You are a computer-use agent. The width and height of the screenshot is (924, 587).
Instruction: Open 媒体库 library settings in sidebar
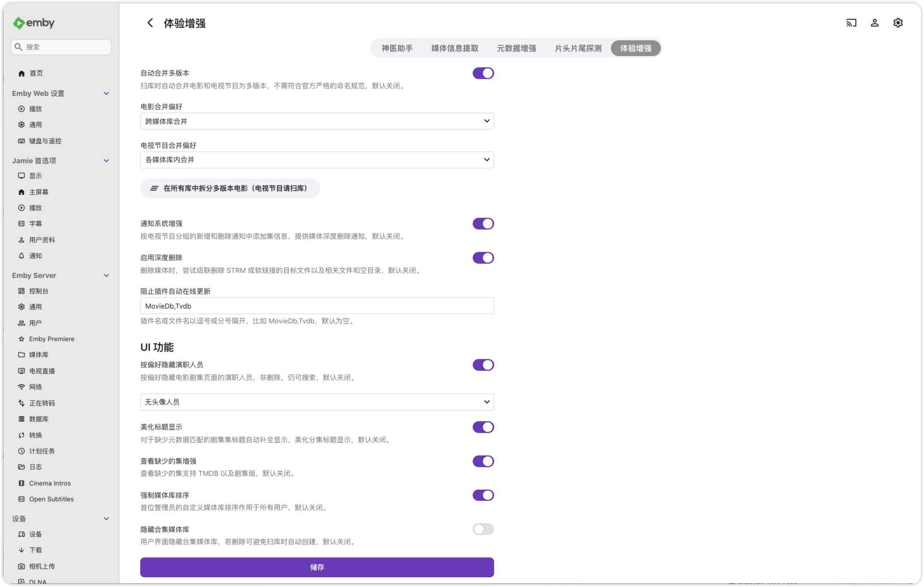pos(39,355)
